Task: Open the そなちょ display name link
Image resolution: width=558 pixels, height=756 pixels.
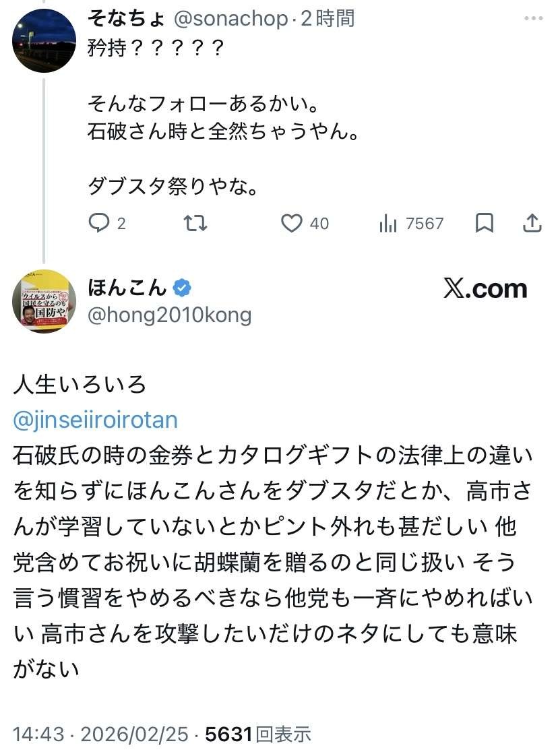Action: point(126,19)
